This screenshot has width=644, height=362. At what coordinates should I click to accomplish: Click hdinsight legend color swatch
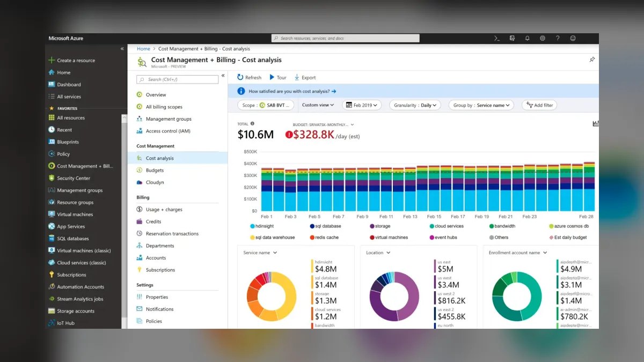[x=252, y=226]
